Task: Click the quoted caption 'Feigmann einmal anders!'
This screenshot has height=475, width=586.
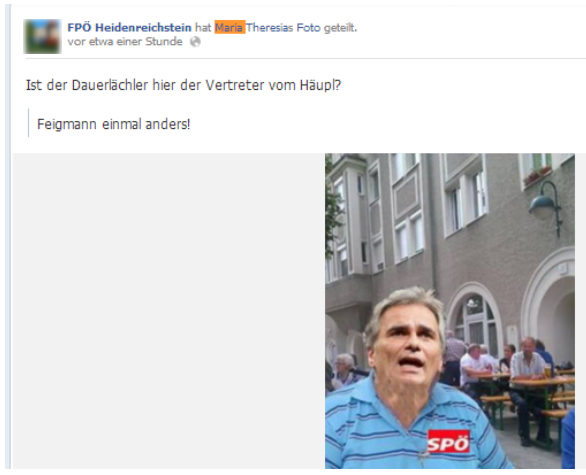Action: (114, 124)
